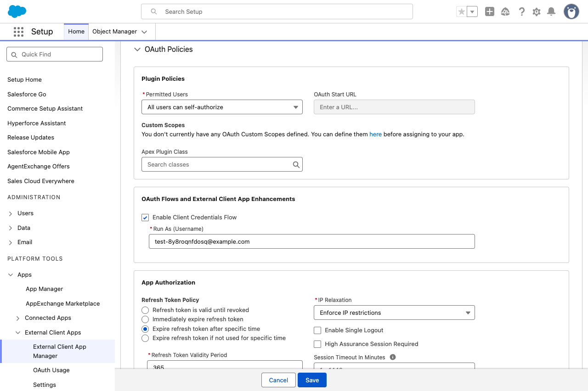Select Expire refresh token after specific time
Image resolution: width=588 pixels, height=391 pixels.
tap(145, 329)
